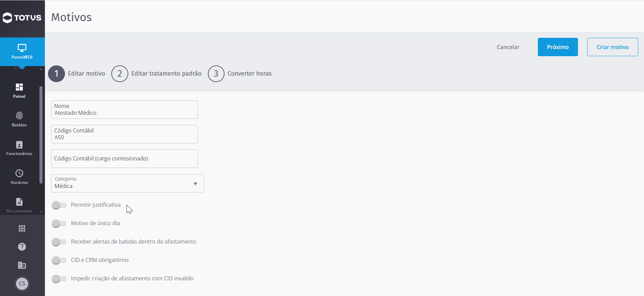Viewport: 644px width, 296px height.
Task: Open the apps grid icon
Action: click(22, 228)
